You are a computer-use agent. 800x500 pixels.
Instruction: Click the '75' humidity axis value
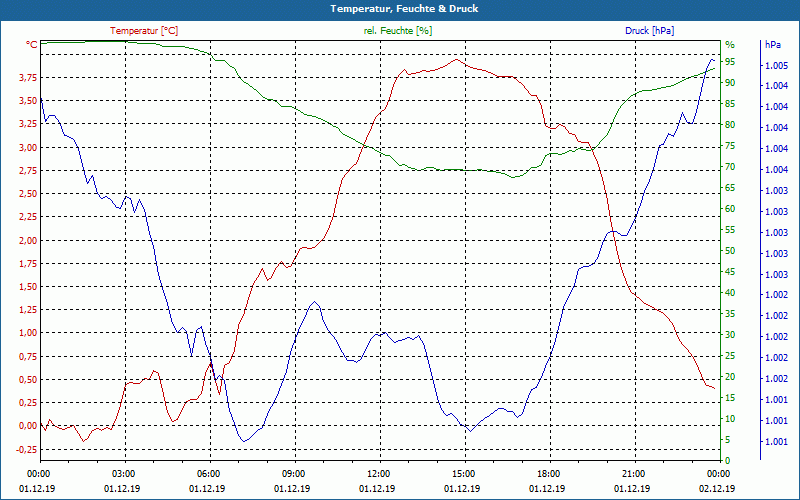coord(730,146)
